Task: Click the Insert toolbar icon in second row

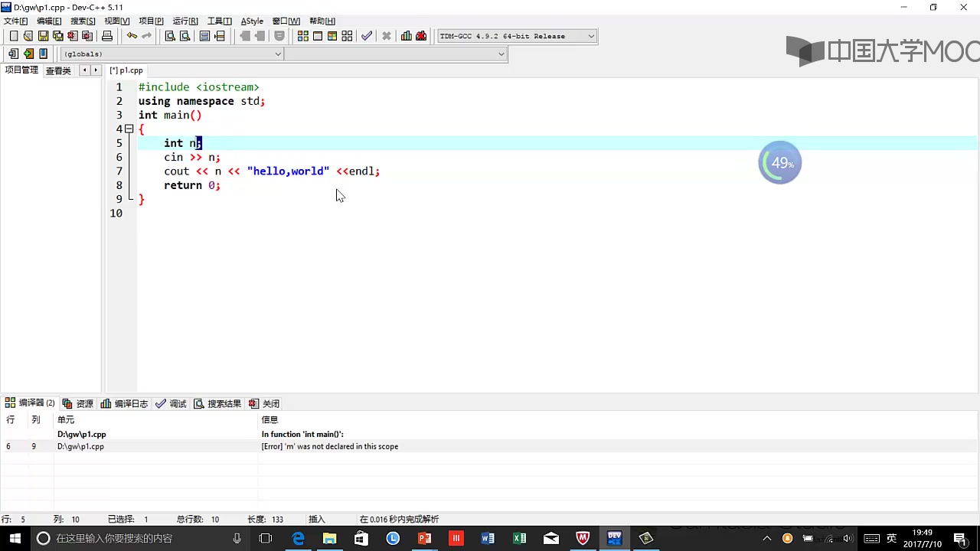Action: (x=13, y=54)
